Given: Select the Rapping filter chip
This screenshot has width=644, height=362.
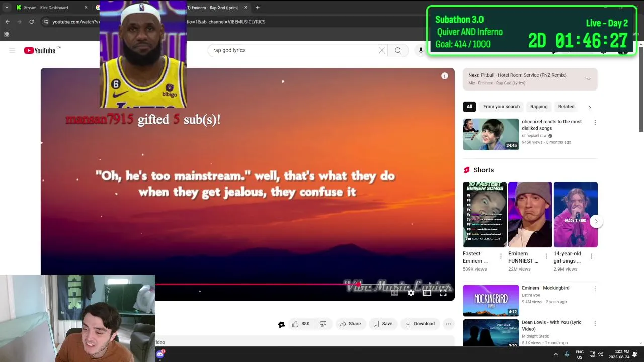Looking at the screenshot, I should (x=539, y=107).
